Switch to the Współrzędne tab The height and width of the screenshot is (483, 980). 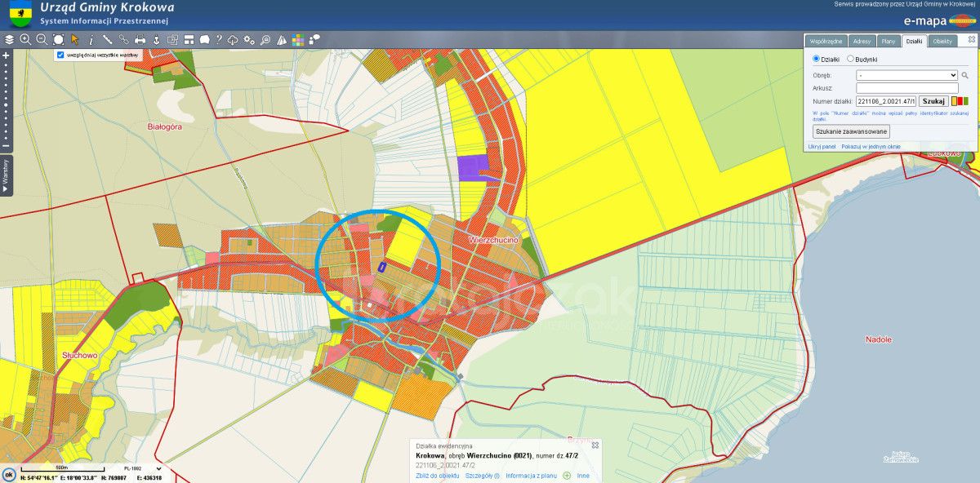[x=826, y=41]
